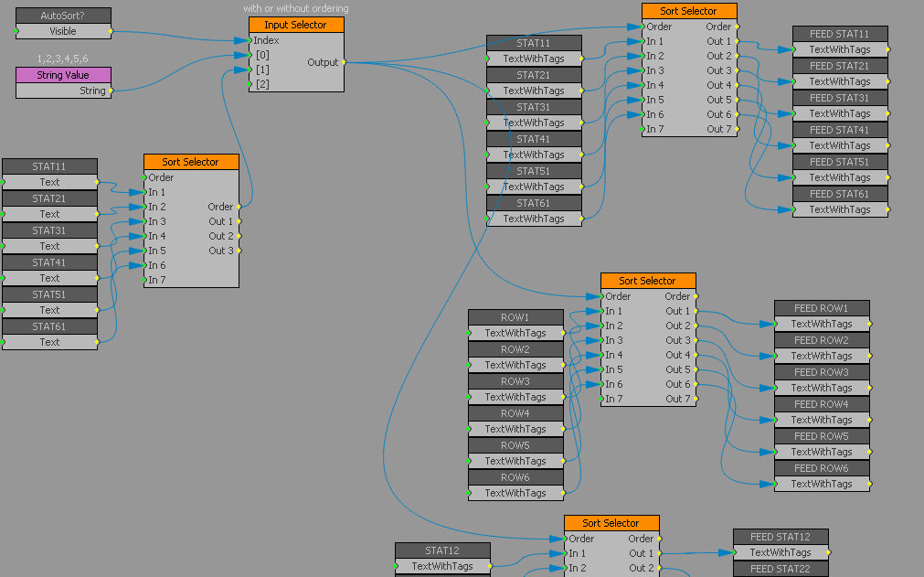924x577 pixels.
Task: Click the Text row of the STAT21 node
Action: coord(49,214)
